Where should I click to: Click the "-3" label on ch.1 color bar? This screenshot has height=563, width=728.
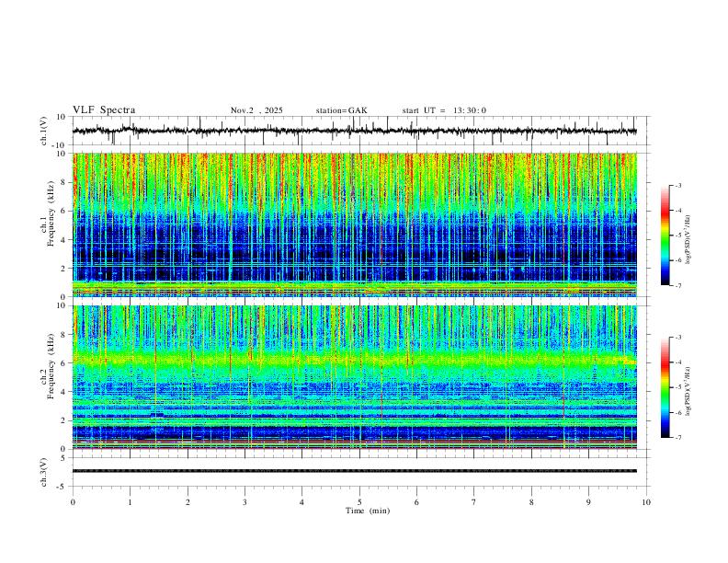pos(678,185)
